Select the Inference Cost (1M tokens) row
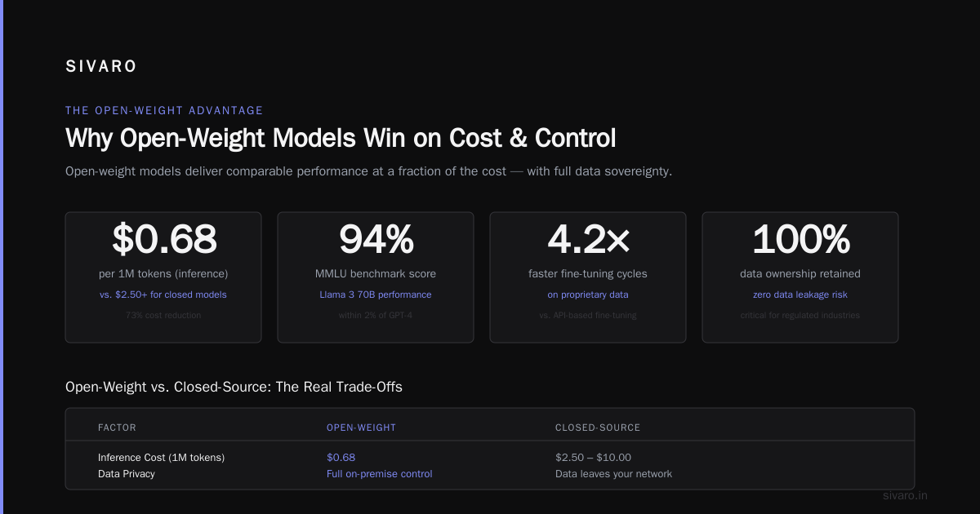 coord(490,458)
